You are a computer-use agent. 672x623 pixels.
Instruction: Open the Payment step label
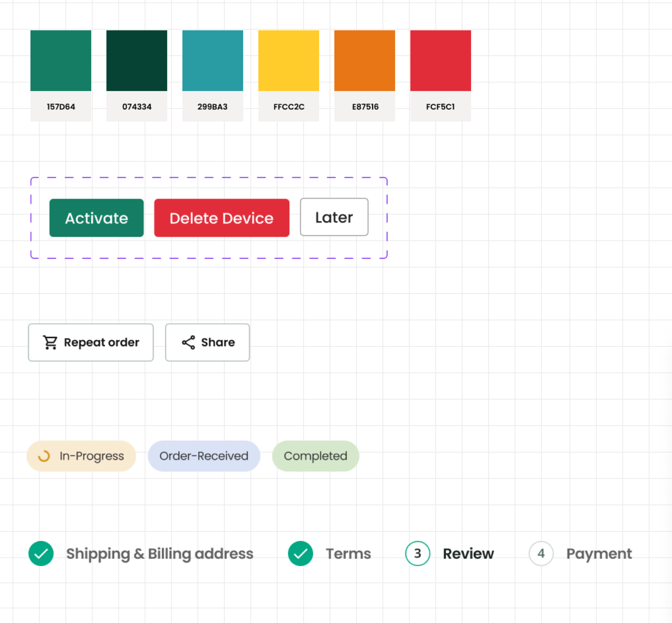click(x=599, y=554)
